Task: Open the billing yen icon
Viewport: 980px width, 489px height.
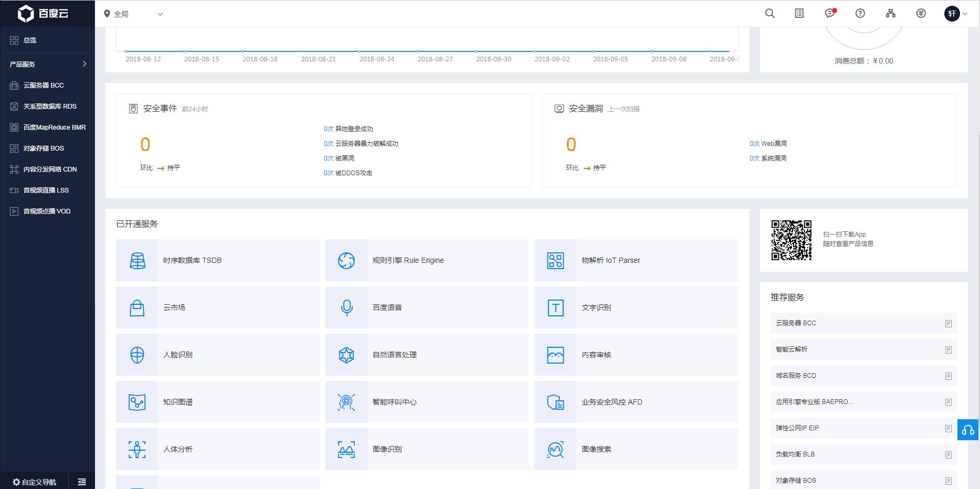Action: click(921, 14)
